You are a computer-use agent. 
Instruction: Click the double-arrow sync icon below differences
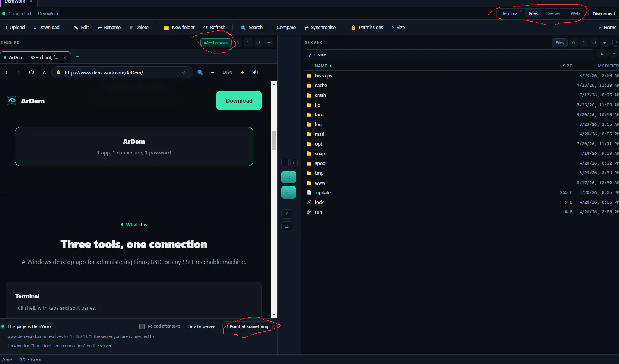point(286,227)
